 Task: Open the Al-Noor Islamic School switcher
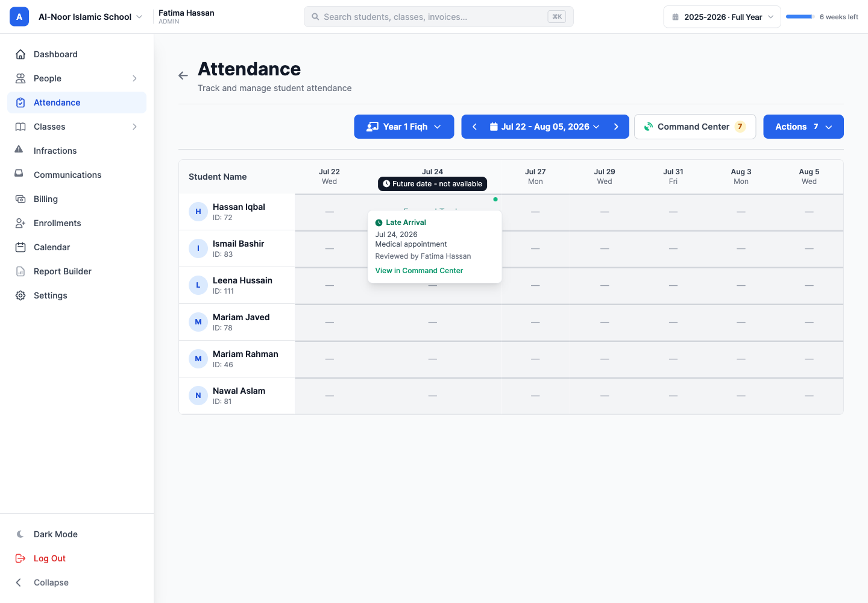[x=90, y=17]
